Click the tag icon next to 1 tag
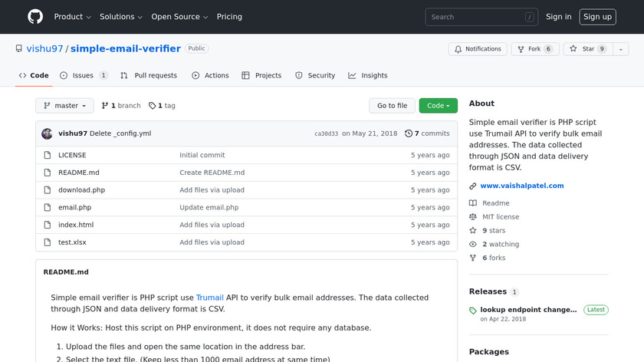The width and height of the screenshot is (644, 362). [152, 106]
